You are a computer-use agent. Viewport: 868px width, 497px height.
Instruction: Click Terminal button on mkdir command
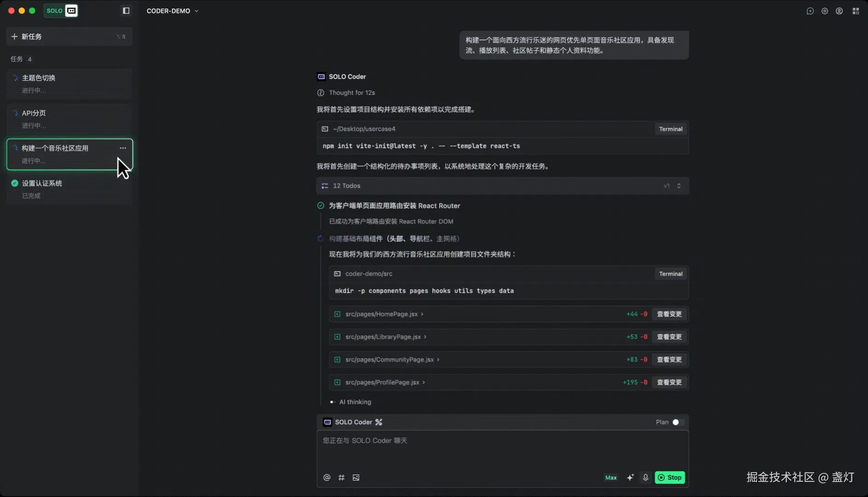(671, 274)
